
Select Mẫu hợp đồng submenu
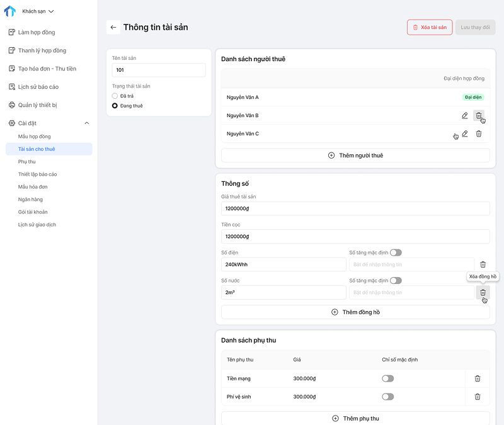(x=35, y=137)
